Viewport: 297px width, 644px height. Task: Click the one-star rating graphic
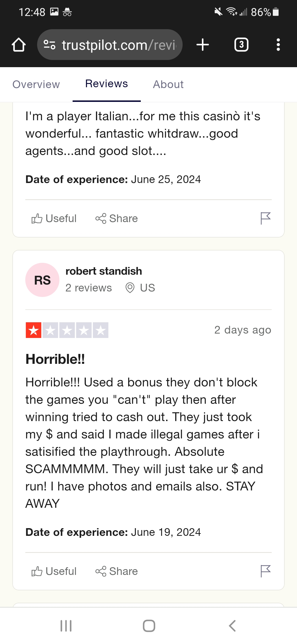point(67,330)
